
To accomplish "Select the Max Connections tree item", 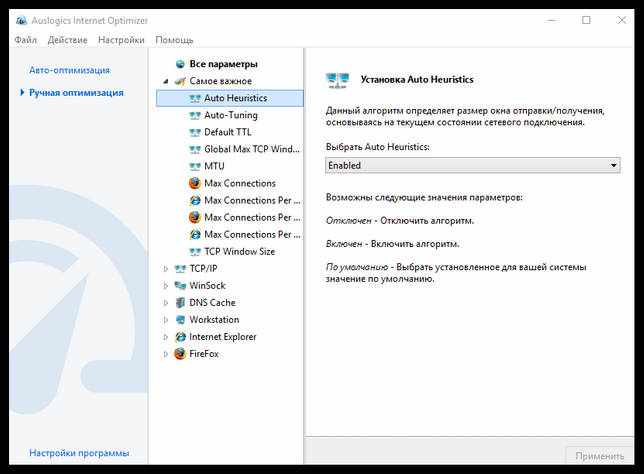I will click(240, 183).
